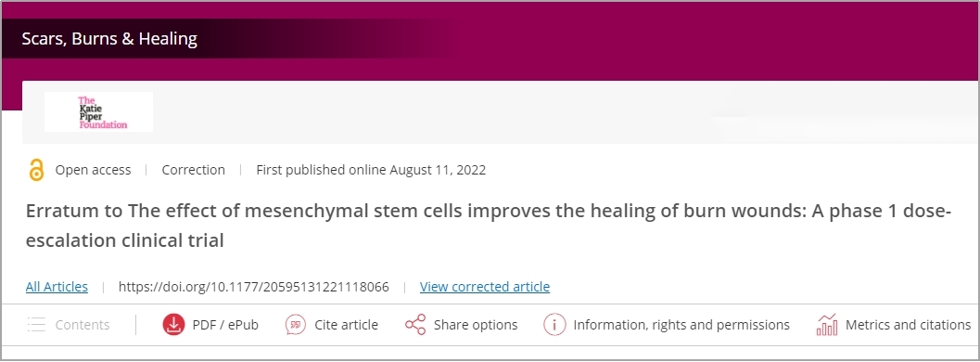
Task: Open the All Articles link
Action: (x=57, y=287)
